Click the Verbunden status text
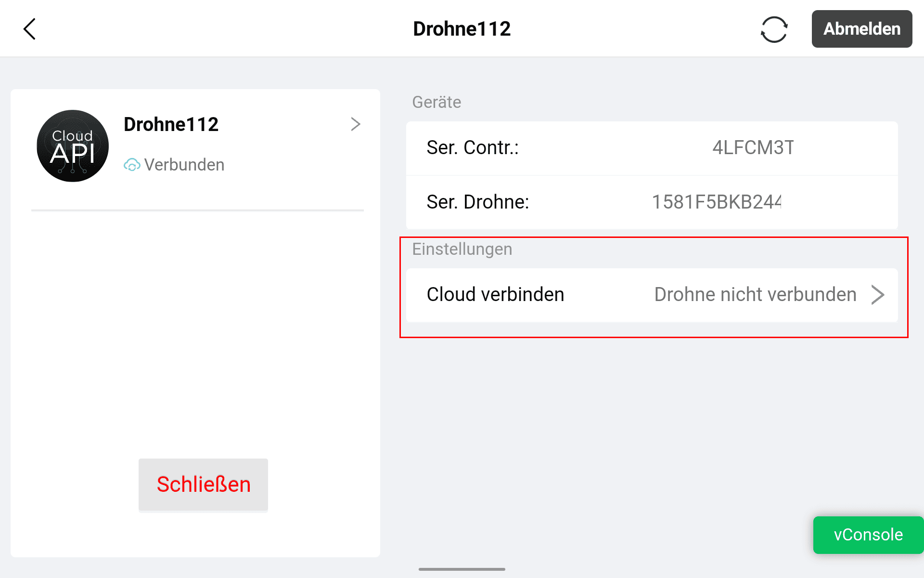924x578 pixels. click(x=184, y=165)
